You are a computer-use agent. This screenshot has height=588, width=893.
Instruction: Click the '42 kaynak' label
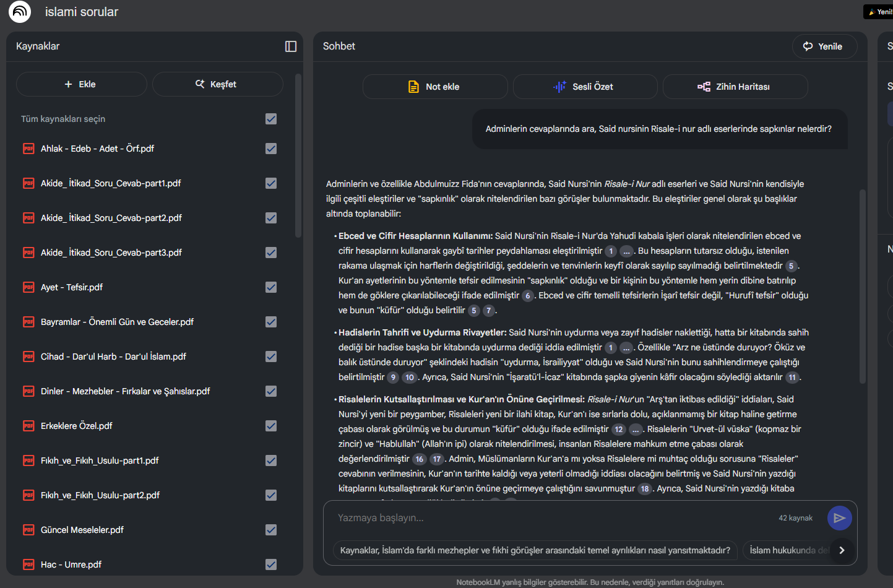pyautogui.click(x=795, y=518)
